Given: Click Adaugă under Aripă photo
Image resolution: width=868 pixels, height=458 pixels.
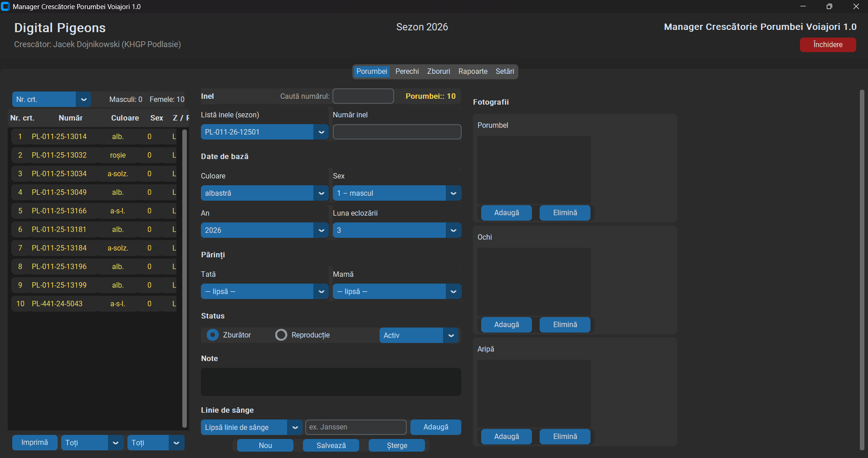Looking at the screenshot, I should tap(507, 436).
